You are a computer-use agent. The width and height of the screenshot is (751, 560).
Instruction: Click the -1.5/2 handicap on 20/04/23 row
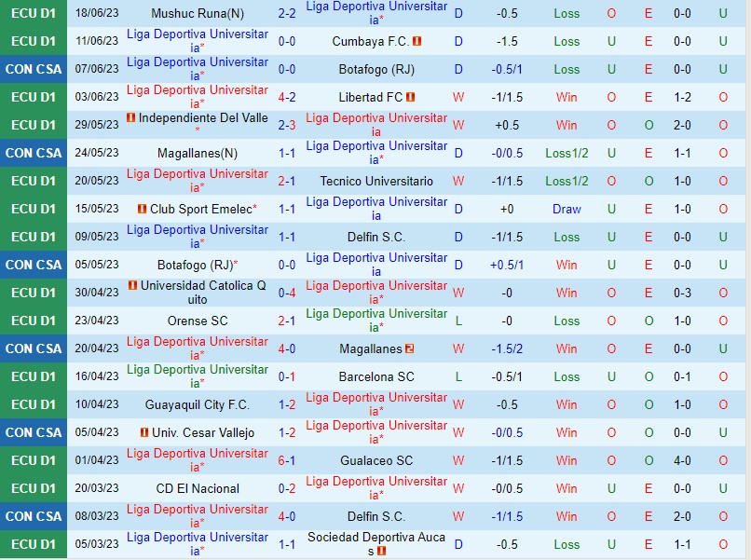[x=507, y=348]
